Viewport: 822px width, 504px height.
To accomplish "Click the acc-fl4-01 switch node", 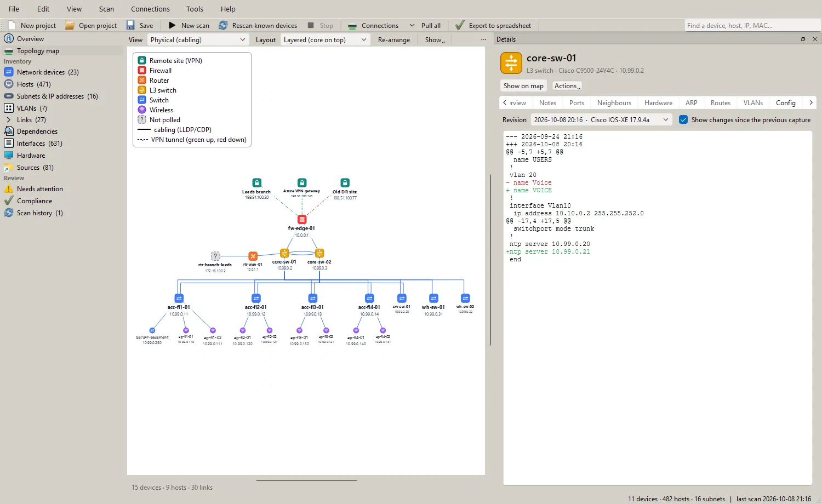I will tap(369, 298).
